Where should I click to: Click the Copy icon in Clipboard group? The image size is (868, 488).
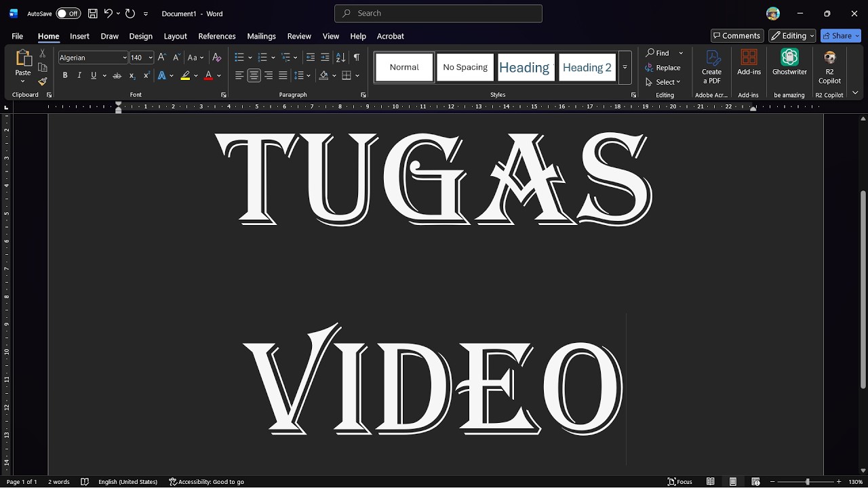(x=42, y=68)
